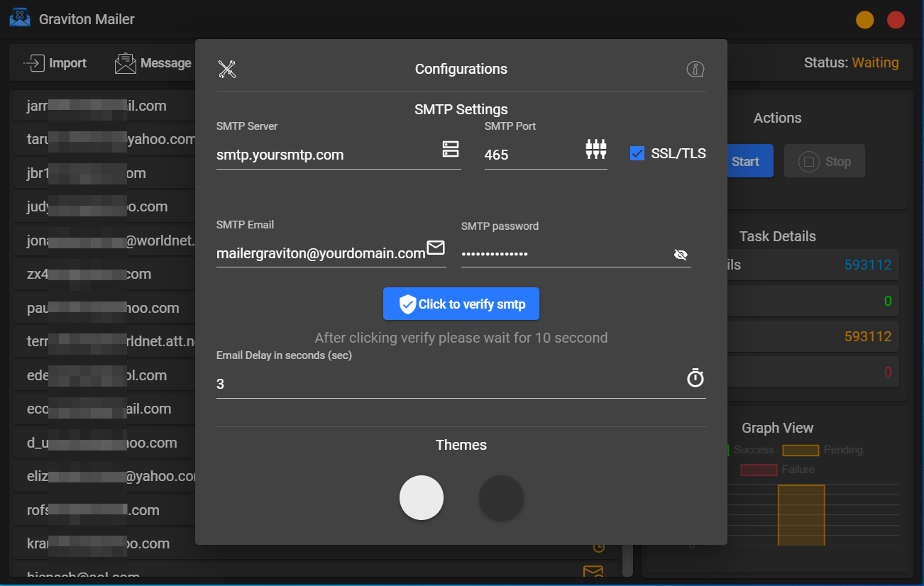Viewport: 924px width, 586px height.
Task: Select the email row starting with d_u
Action: tap(105, 443)
